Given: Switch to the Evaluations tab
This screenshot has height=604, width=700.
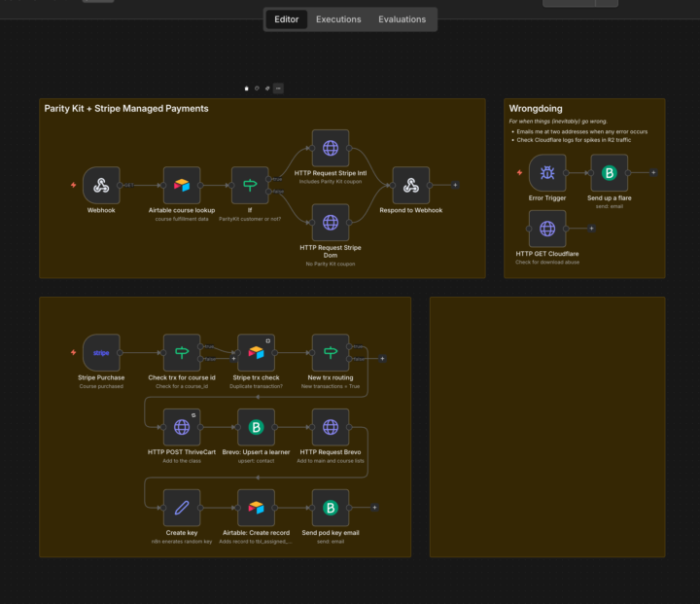Looking at the screenshot, I should tap(402, 19).
